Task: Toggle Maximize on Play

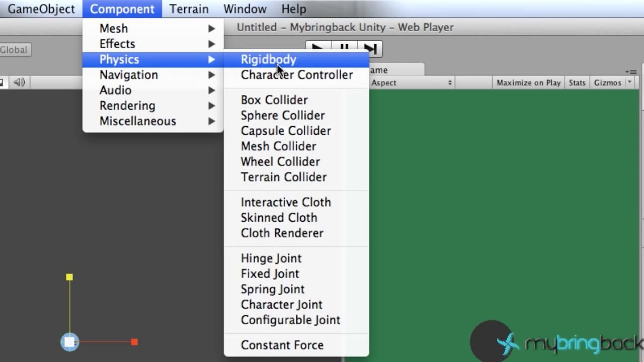Action: click(528, 83)
